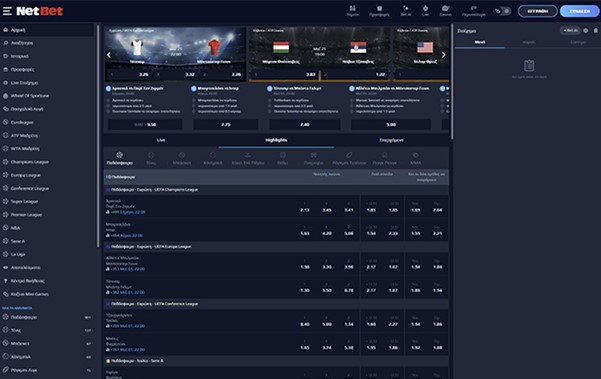Switch to the Highlights tab
This screenshot has height=379, width=601.
point(276,140)
